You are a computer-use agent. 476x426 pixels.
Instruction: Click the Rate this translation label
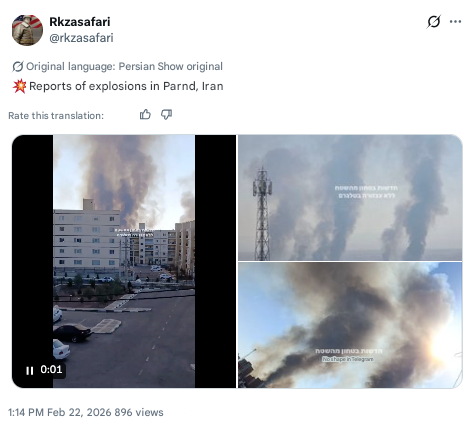coord(56,116)
